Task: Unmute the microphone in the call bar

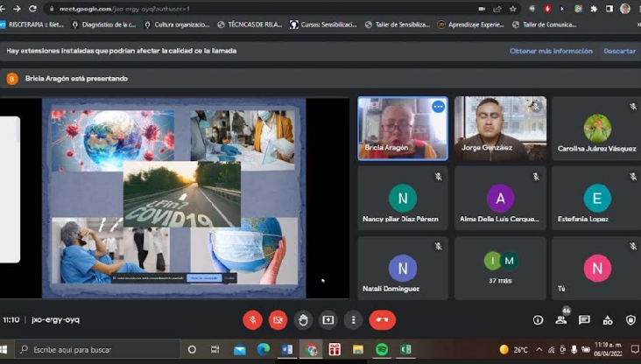Action: 252,320
